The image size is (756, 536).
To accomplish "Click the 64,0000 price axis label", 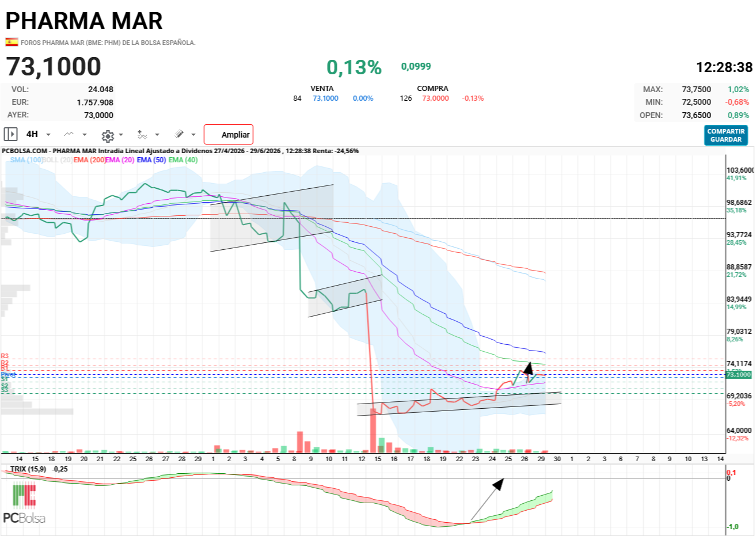I will (739, 431).
